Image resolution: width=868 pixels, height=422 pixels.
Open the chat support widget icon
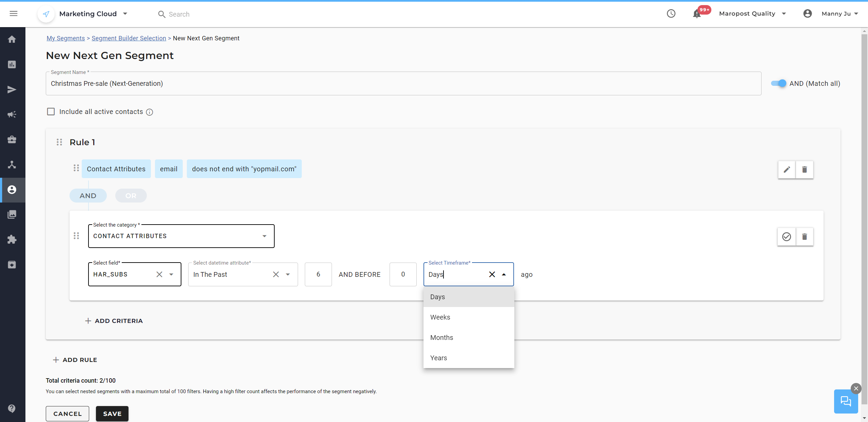coord(846,402)
